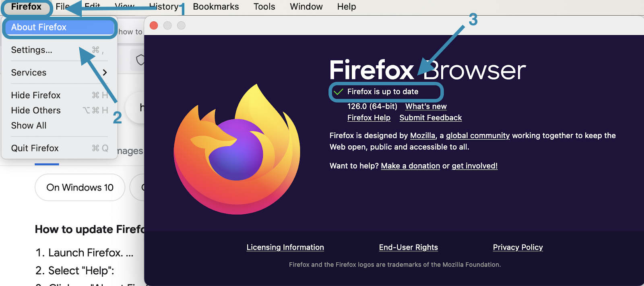The width and height of the screenshot is (644, 286).
Task: Open the Bookmarks menu in menu bar
Action: (216, 7)
